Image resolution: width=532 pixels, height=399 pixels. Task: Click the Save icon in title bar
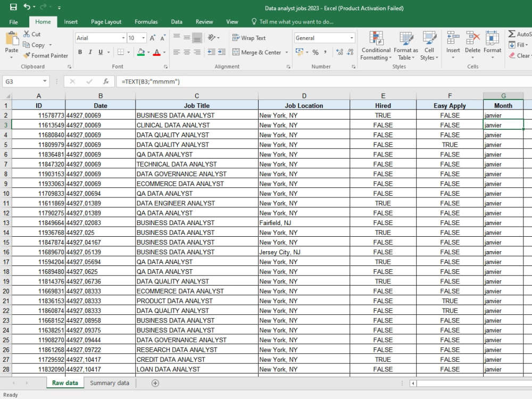[13, 7]
